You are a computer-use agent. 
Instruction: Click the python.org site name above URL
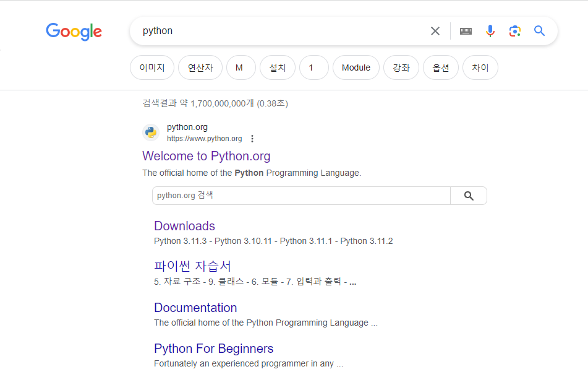click(x=187, y=128)
